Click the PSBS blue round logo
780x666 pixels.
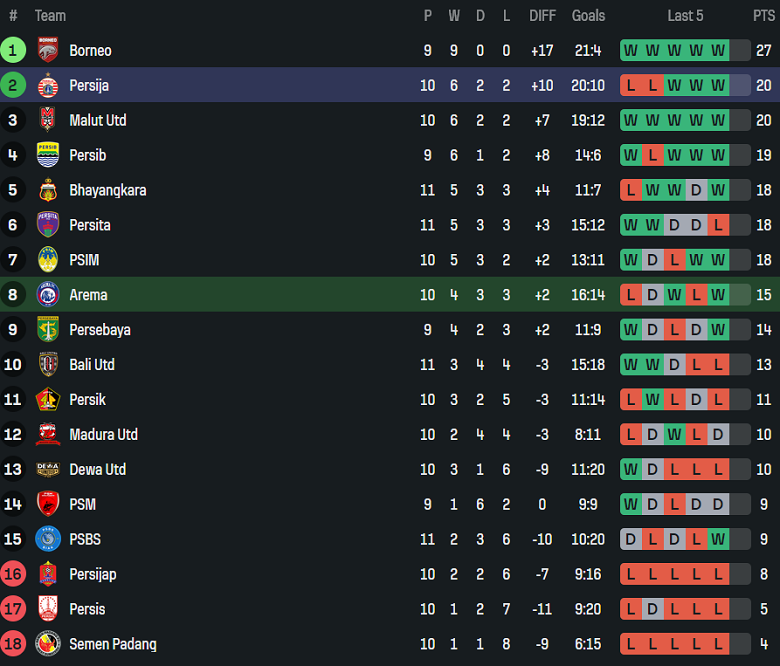[x=48, y=539]
